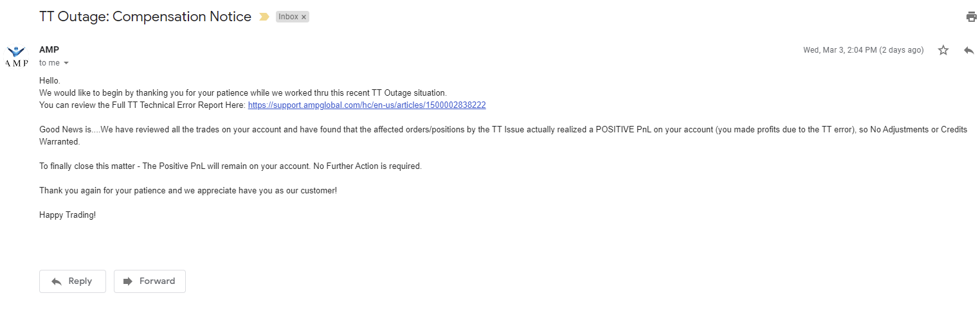Image resolution: width=980 pixels, height=318 pixels.
Task: Star the AMP email
Action: [943, 50]
